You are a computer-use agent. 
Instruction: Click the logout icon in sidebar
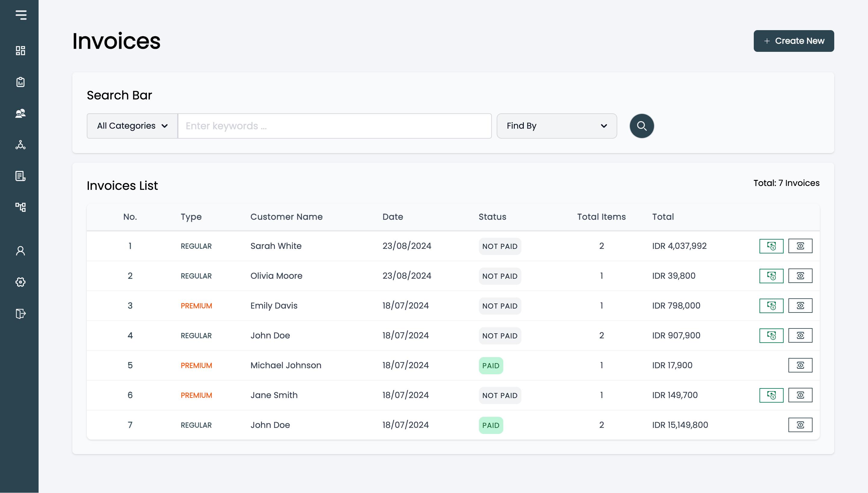tap(21, 313)
